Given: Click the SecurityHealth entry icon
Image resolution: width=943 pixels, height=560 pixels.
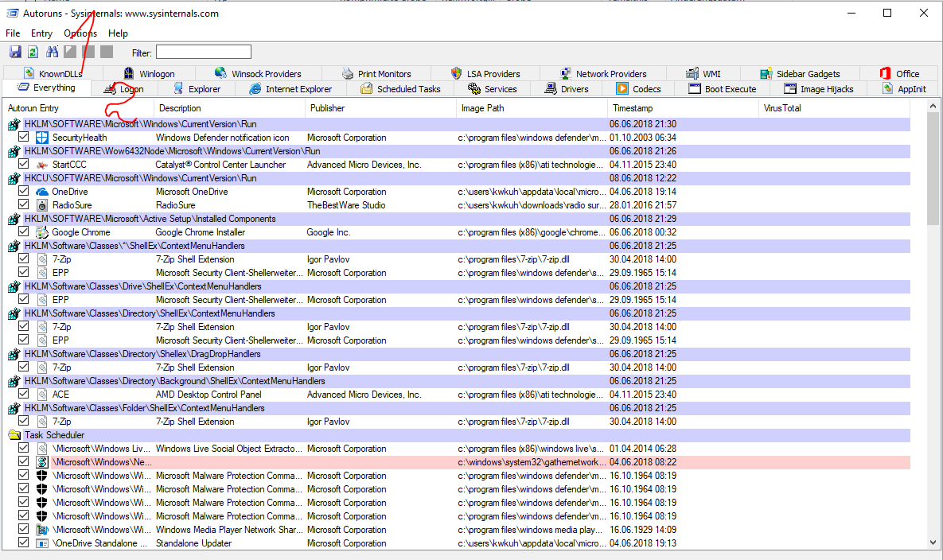Looking at the screenshot, I should [42, 138].
